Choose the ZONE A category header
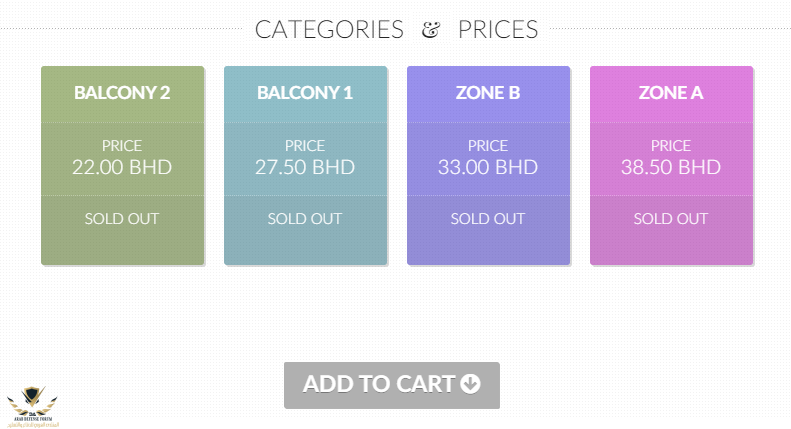The height and width of the screenshot is (429, 791). (x=671, y=93)
